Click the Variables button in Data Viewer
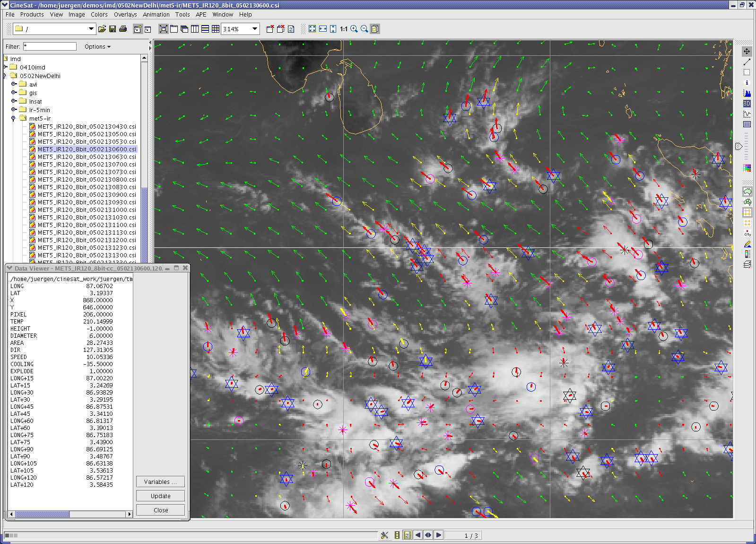 160,482
